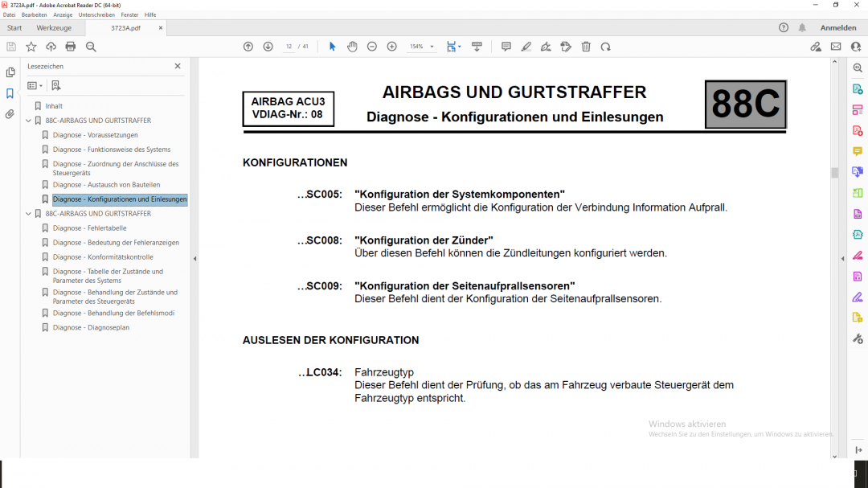Click the zoom in plus icon

click(x=391, y=47)
